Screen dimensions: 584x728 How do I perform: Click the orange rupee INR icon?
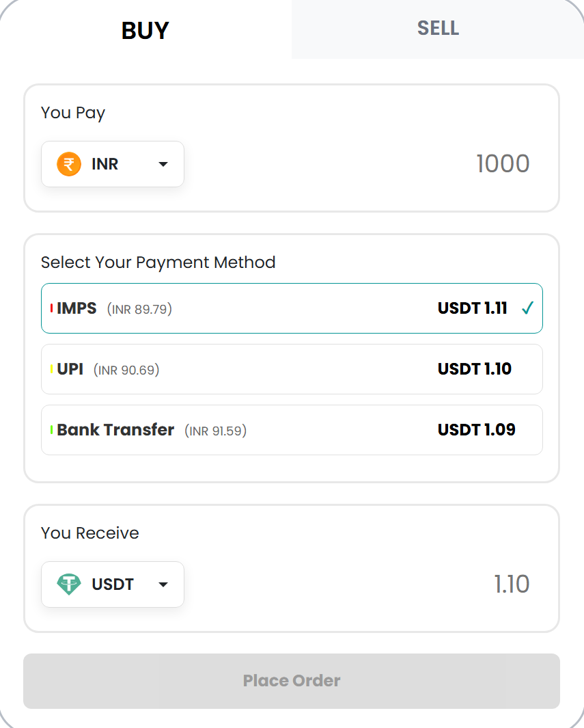click(69, 164)
